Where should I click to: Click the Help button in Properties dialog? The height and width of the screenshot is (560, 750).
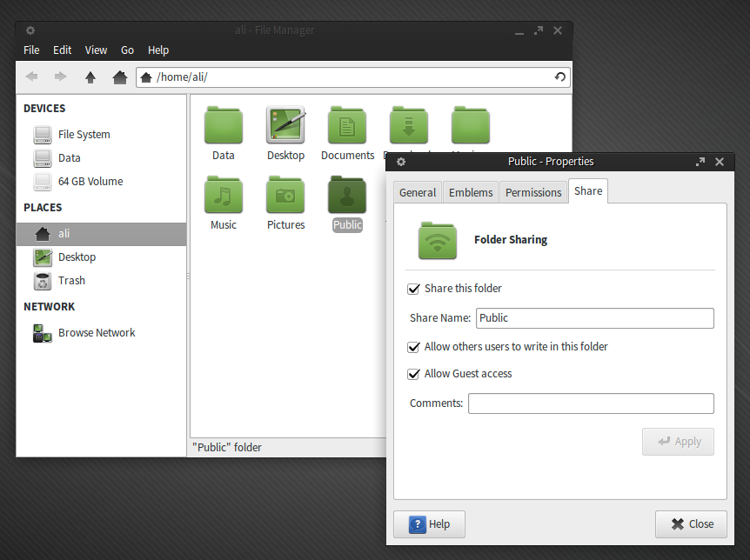429,524
